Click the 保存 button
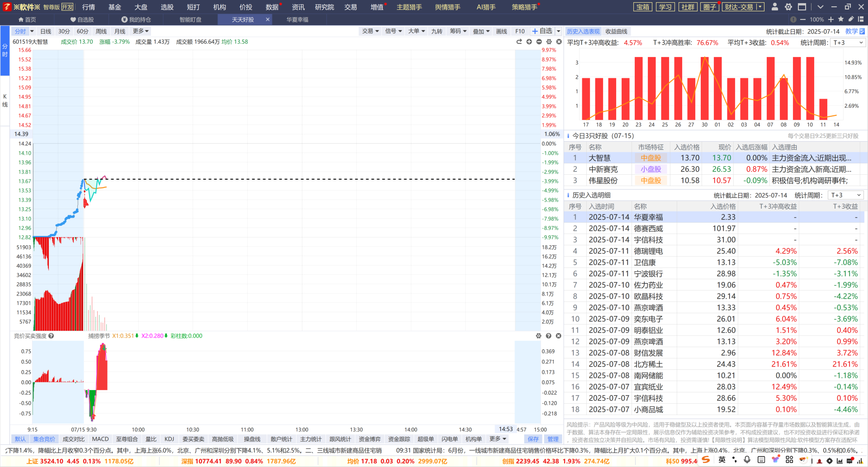 click(533, 439)
